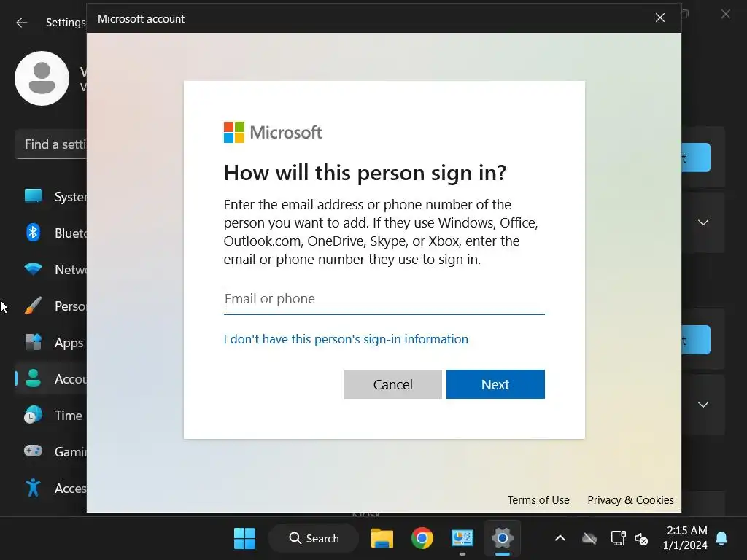Select Personalization in Settings sidebar
Image resolution: width=747 pixels, height=560 pixels.
click(51, 306)
